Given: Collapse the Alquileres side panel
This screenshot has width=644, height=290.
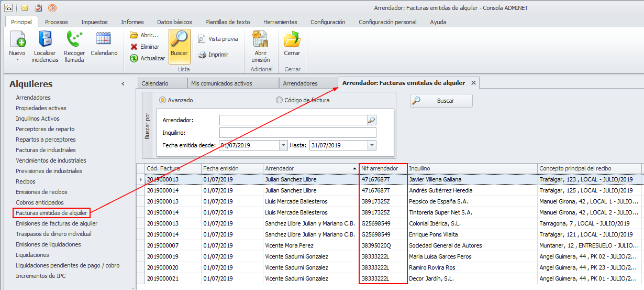Looking at the screenshot, I should tap(123, 84).
